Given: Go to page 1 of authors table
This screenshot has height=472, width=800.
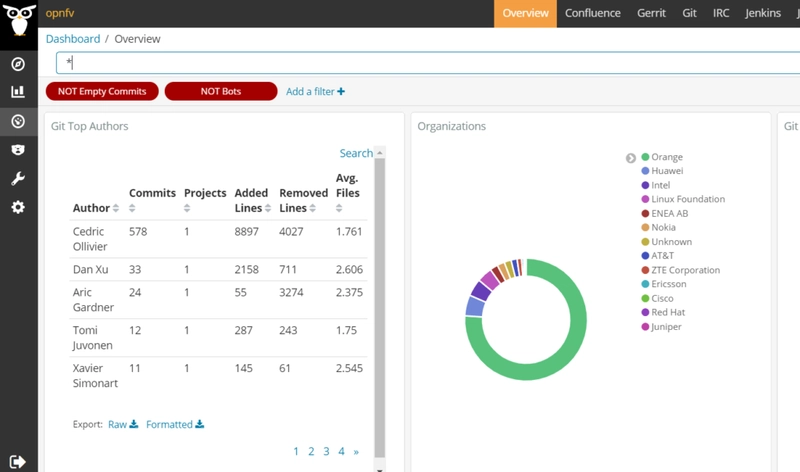Looking at the screenshot, I should (x=296, y=451).
